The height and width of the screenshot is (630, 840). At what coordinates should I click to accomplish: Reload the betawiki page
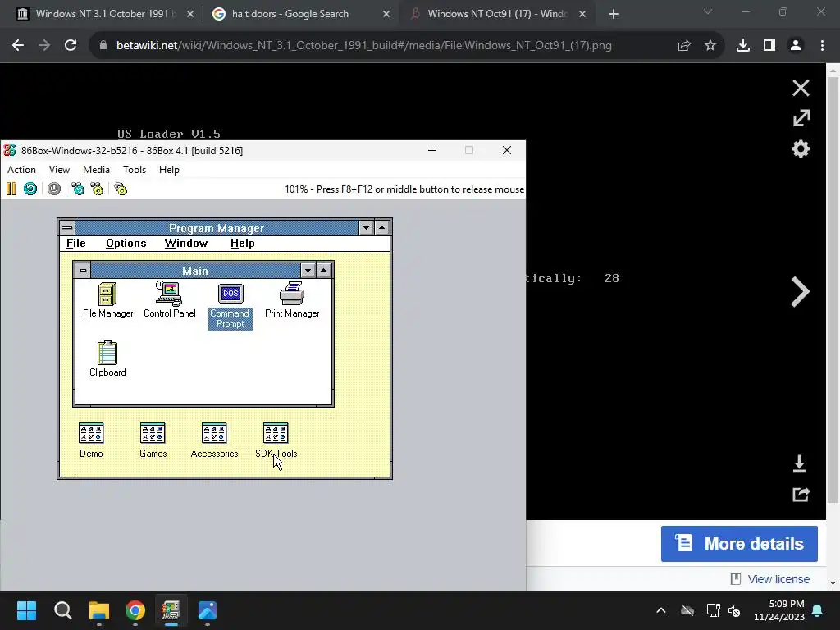[x=71, y=46]
